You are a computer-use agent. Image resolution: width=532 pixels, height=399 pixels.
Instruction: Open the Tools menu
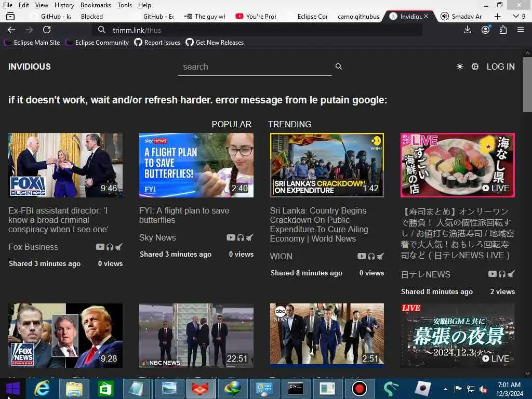point(125,5)
